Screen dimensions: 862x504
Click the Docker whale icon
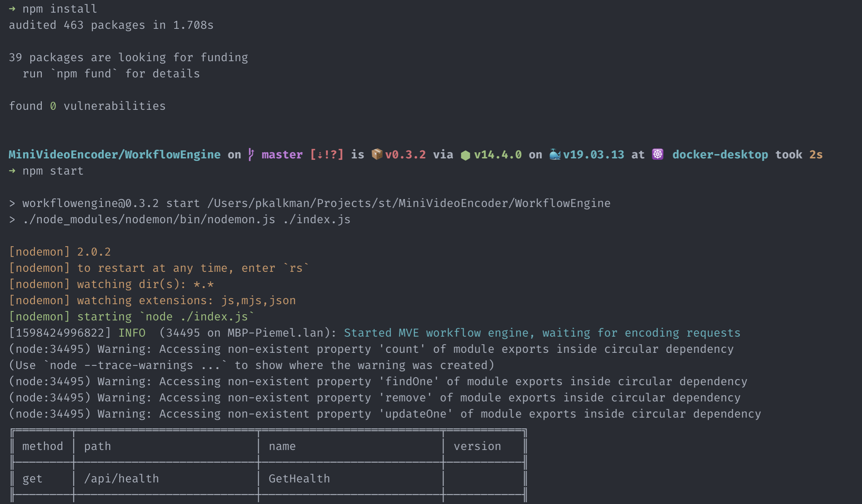coord(555,155)
